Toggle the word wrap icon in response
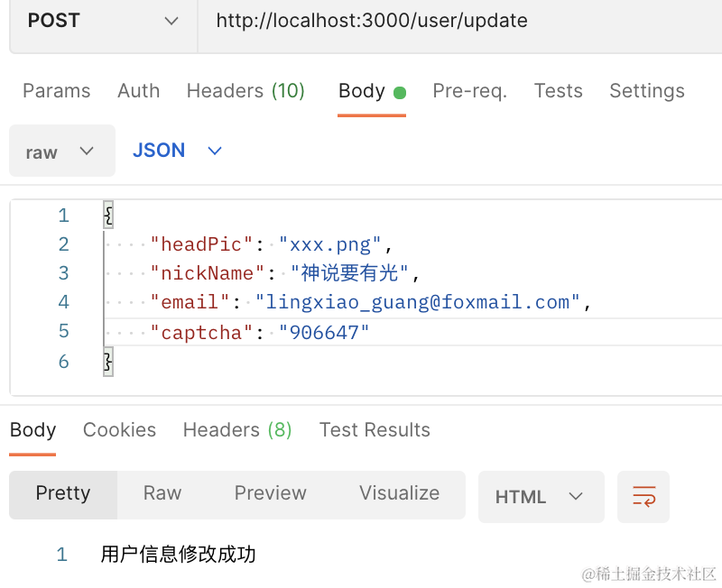The height and width of the screenshot is (588, 722). pos(643,497)
